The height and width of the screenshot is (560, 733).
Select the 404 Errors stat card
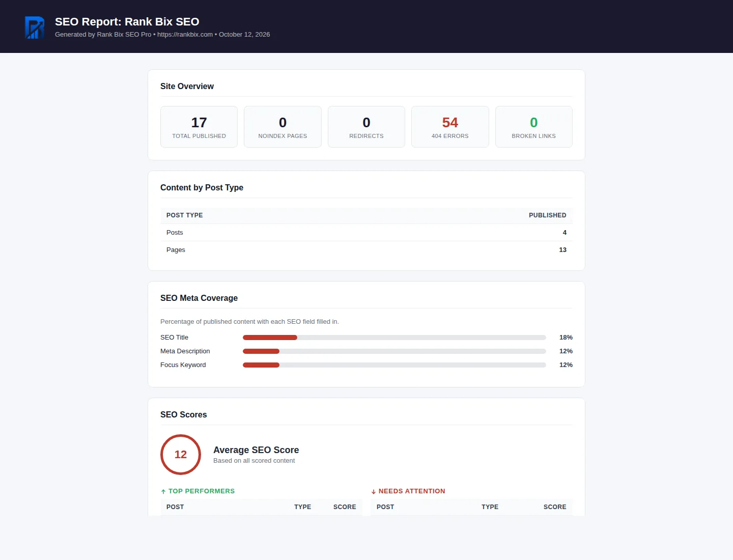coord(450,127)
